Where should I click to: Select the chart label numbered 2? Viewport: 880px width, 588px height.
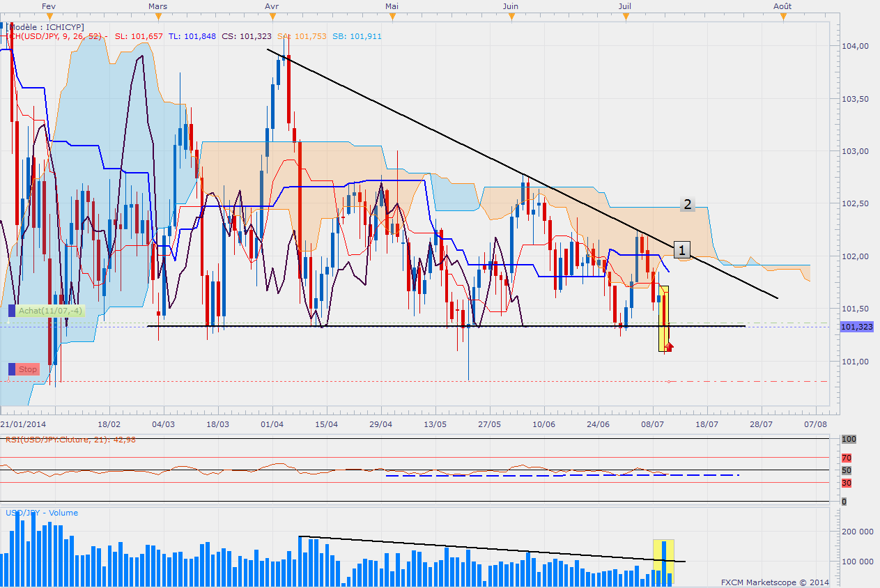pos(688,204)
